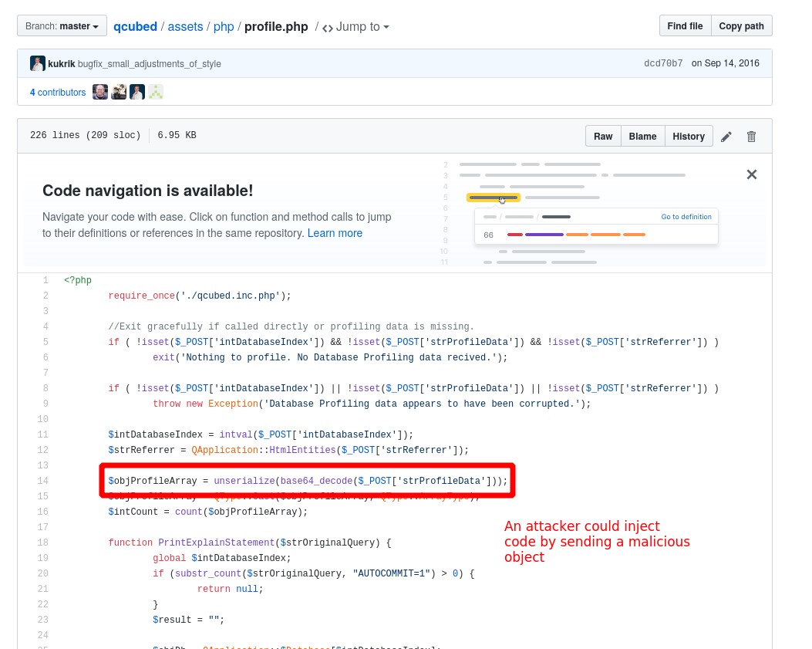This screenshot has width=812, height=649.
Task: Click the second contributor avatar
Action: pyautogui.click(x=119, y=92)
